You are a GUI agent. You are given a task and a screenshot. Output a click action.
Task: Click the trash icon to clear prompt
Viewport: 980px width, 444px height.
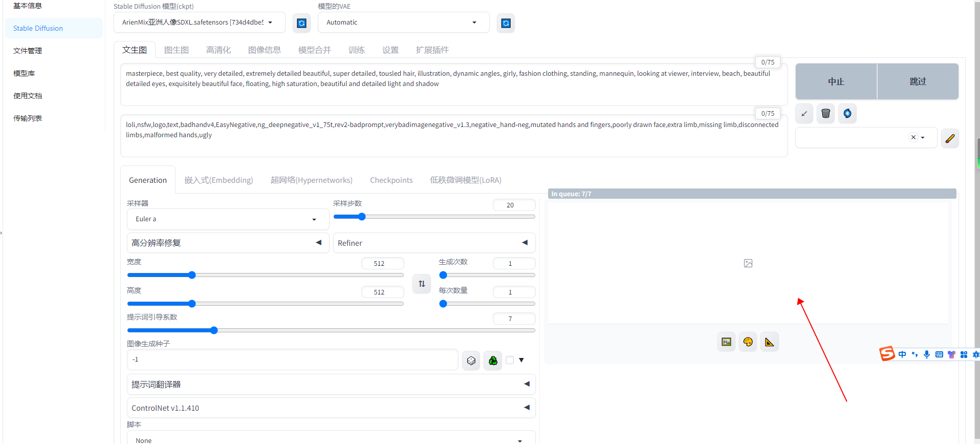pos(825,113)
